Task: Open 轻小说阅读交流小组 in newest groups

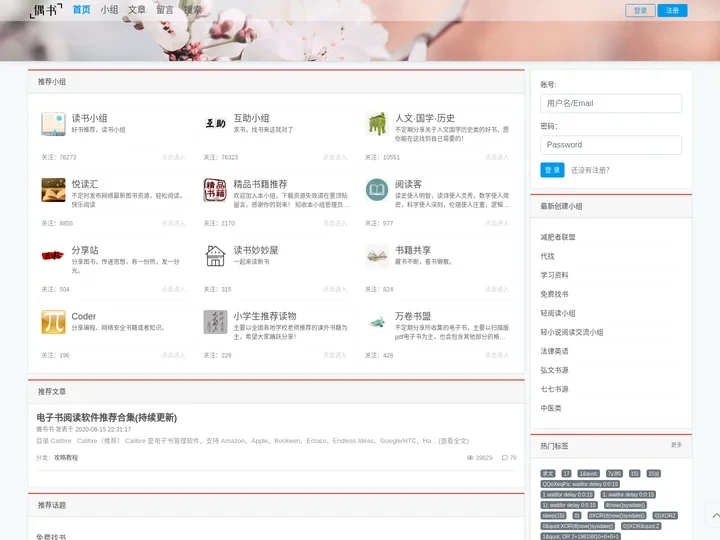Action: pyautogui.click(x=572, y=332)
